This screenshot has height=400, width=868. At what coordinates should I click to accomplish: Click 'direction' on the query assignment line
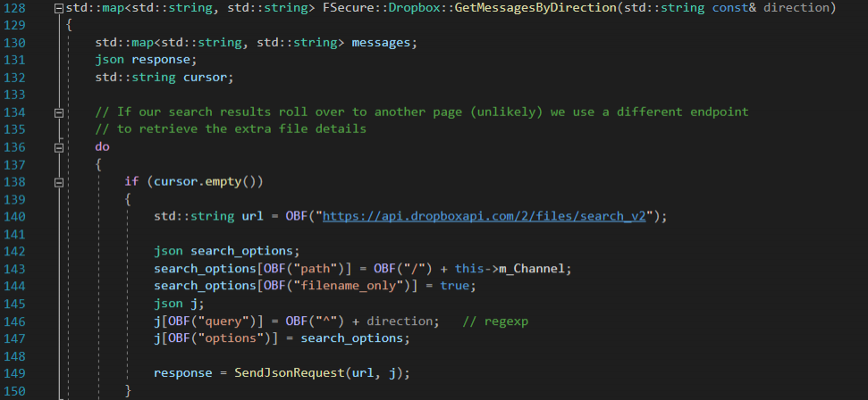[x=400, y=321]
